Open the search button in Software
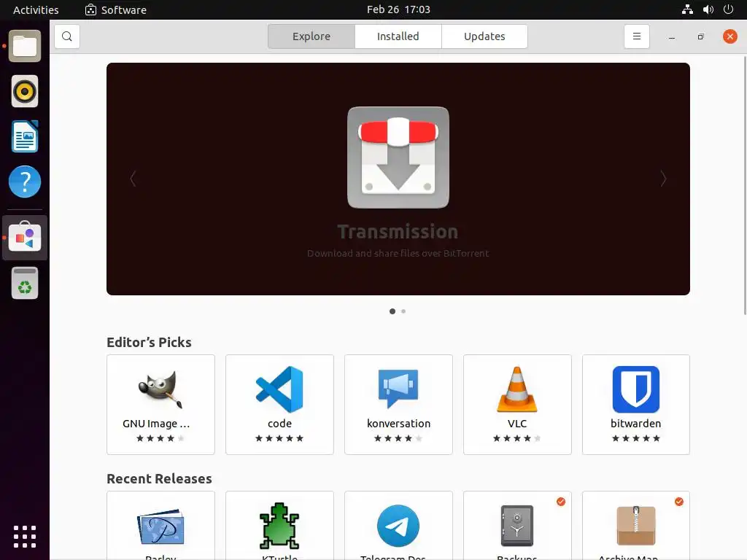The height and width of the screenshot is (560, 747). [x=66, y=36]
